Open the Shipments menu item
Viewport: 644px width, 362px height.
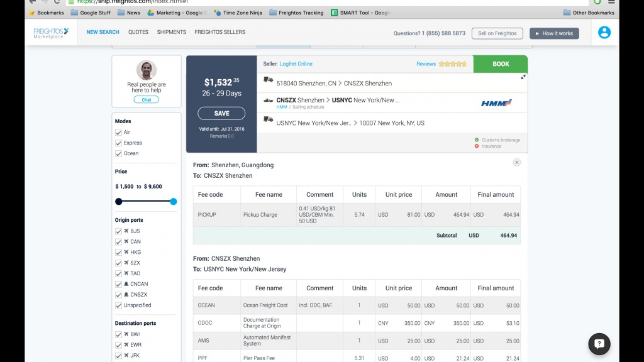[x=171, y=32]
